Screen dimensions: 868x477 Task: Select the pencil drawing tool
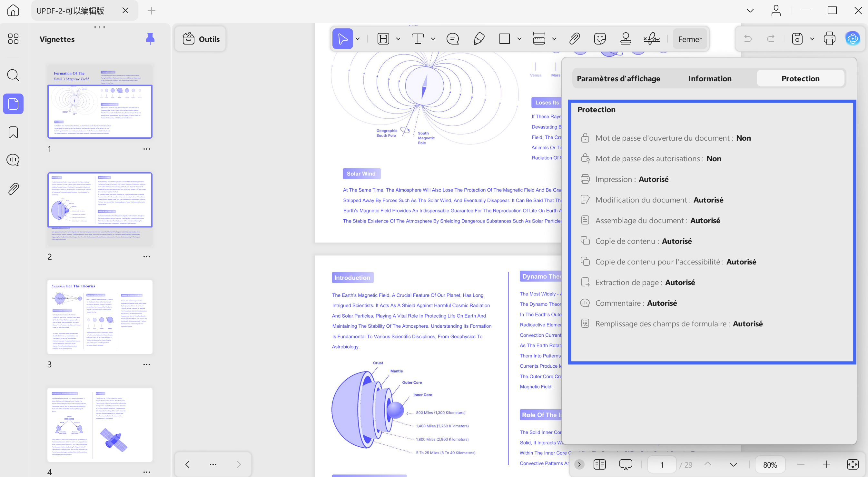tap(479, 39)
